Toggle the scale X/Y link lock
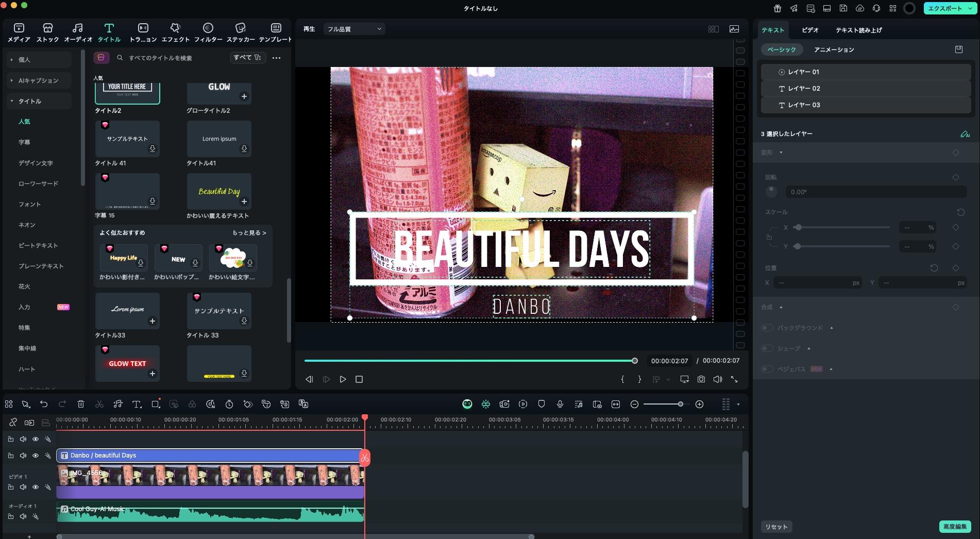The image size is (980, 539). coord(769,237)
